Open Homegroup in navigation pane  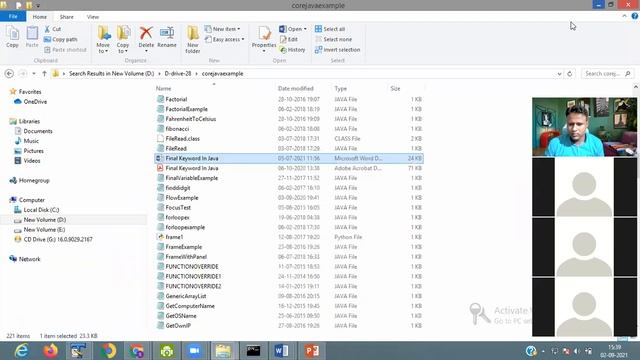[34, 180]
